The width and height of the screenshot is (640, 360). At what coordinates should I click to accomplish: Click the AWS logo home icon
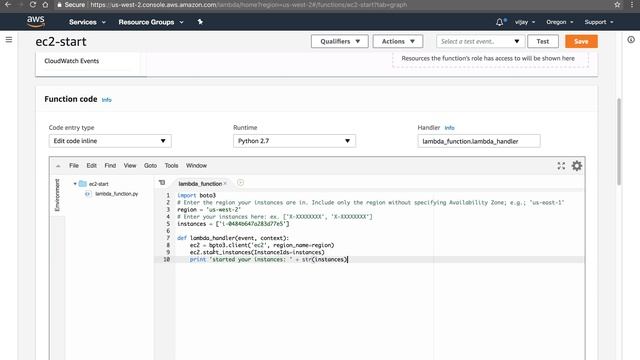tap(36, 21)
